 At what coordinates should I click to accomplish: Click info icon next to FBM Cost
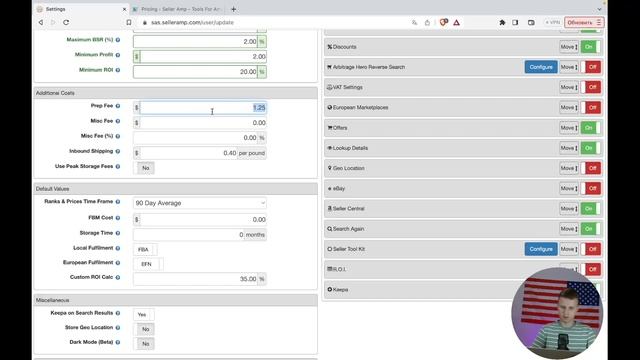click(118, 218)
